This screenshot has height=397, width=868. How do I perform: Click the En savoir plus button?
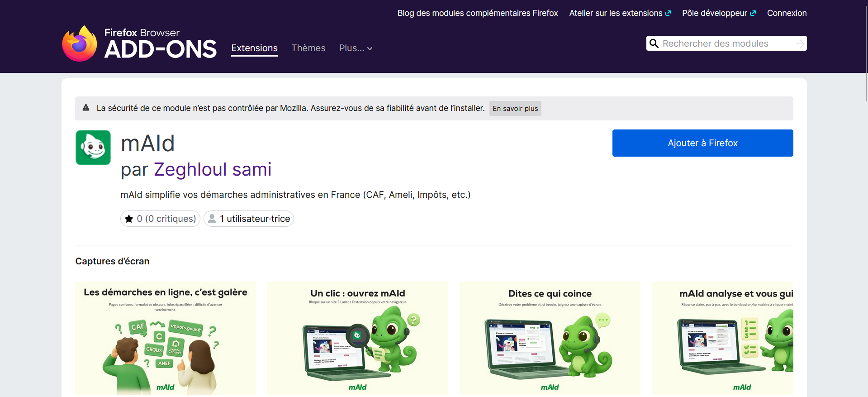pyautogui.click(x=515, y=109)
